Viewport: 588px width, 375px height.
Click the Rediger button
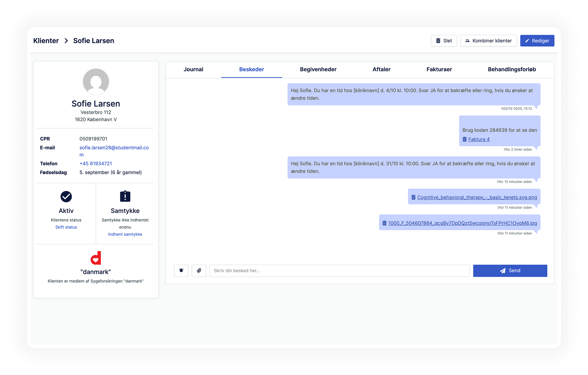[537, 41]
